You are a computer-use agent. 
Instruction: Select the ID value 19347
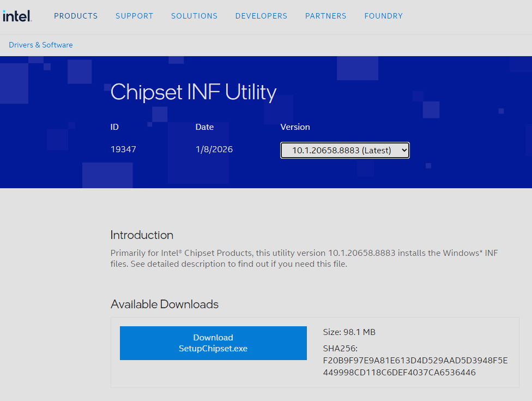click(123, 149)
